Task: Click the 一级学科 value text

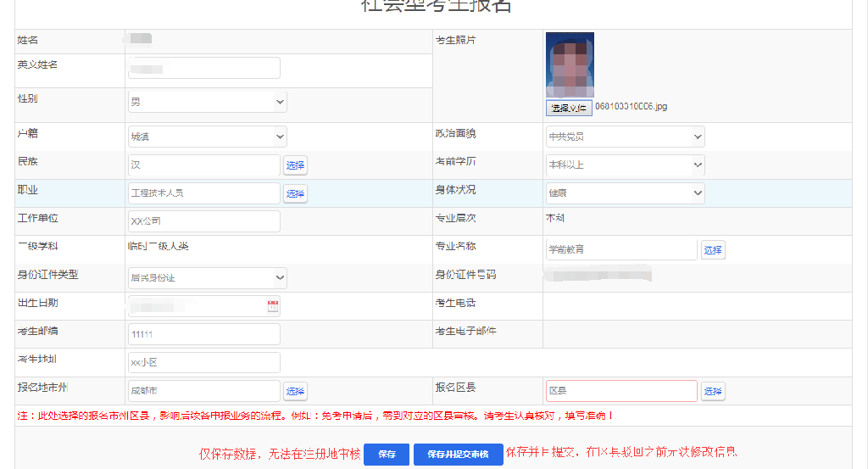Action: [159, 247]
